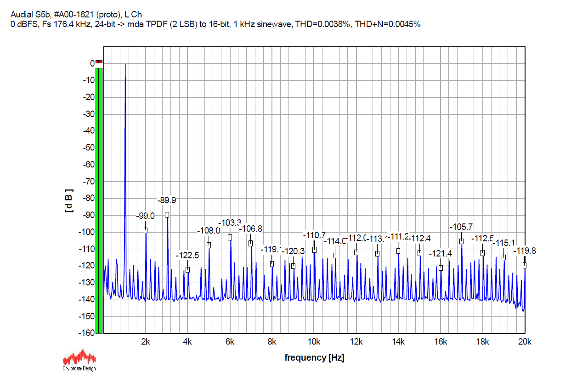This screenshot has height=390, width=588.
Task: Select the -105.7 dB marker at 17 kHz
Action: click(x=461, y=241)
